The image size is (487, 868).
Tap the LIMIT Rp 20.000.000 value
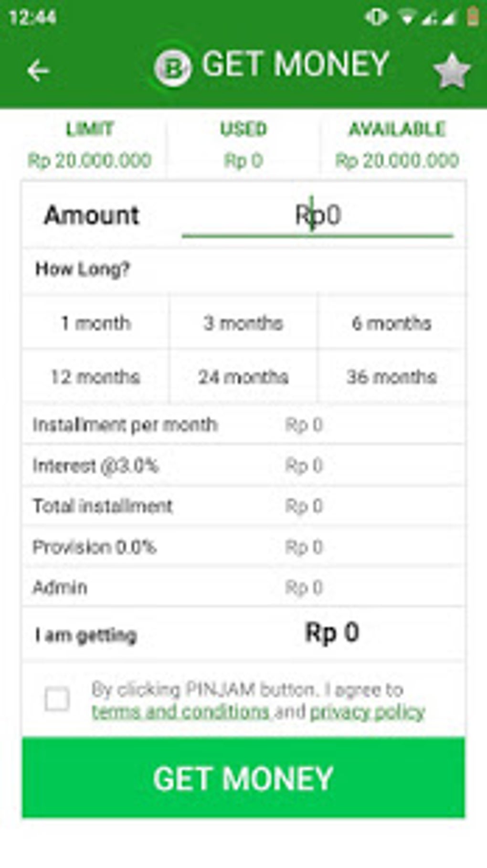coord(90,160)
